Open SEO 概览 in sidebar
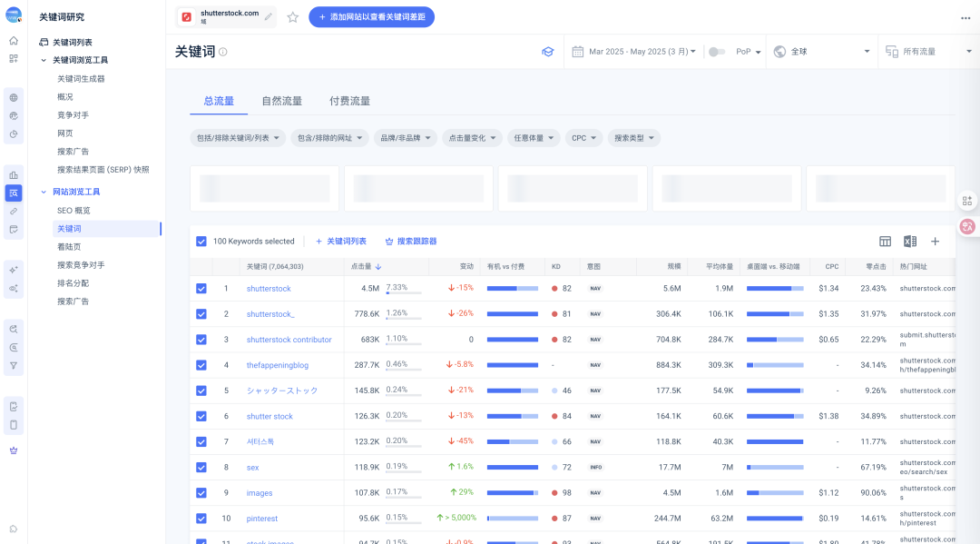980x544 pixels. click(x=73, y=211)
